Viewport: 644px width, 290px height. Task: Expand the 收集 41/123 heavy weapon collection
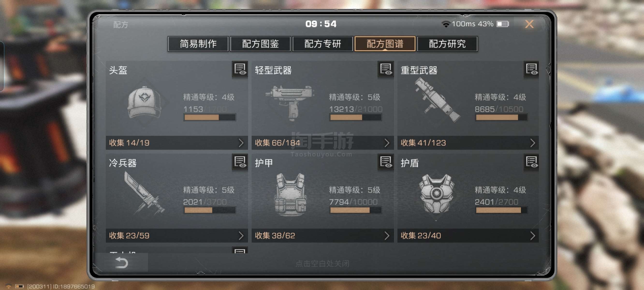468,143
